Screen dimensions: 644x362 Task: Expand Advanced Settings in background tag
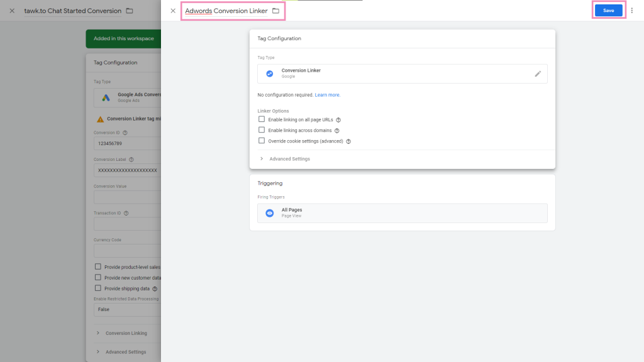tap(121, 352)
